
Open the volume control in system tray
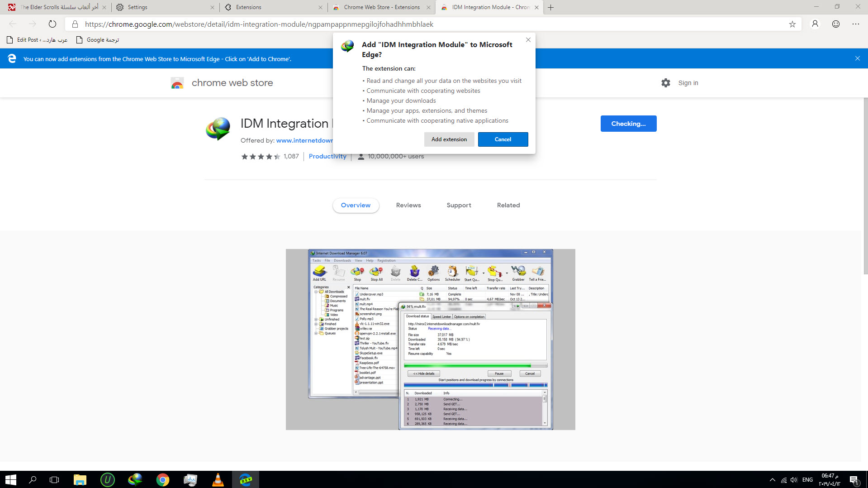[794, 479]
